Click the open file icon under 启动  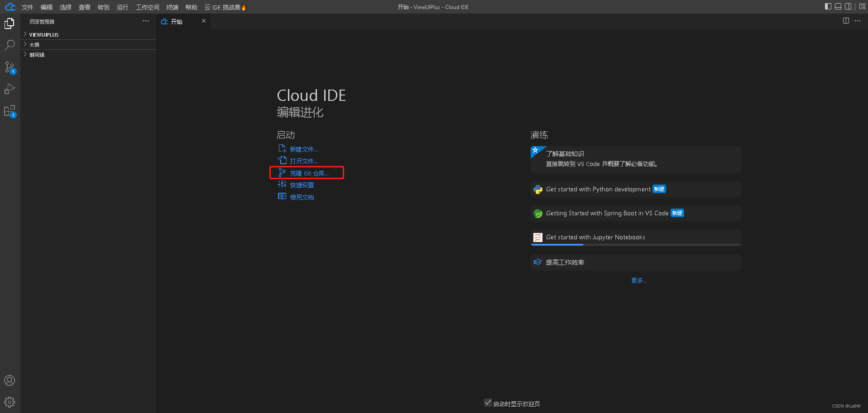pos(282,161)
